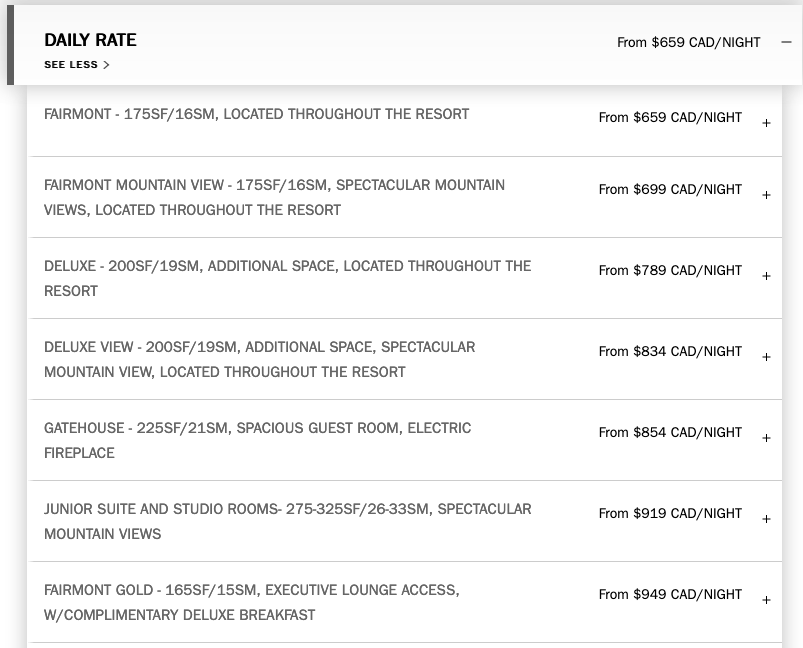Click See Less link under Daily Rate

(77, 65)
